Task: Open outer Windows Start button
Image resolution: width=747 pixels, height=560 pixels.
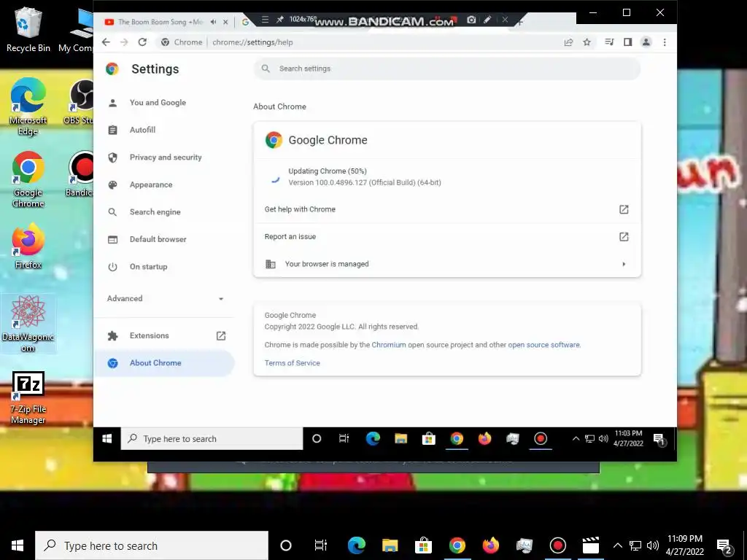Action: tap(18, 545)
